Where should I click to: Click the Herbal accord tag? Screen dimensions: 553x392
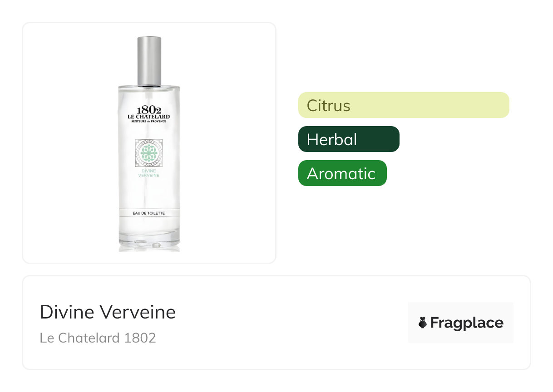point(349,139)
